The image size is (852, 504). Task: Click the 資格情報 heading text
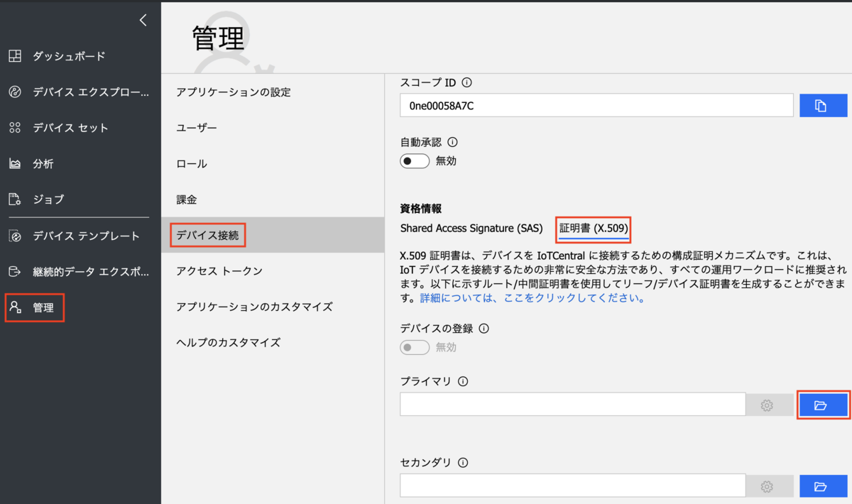(x=421, y=209)
